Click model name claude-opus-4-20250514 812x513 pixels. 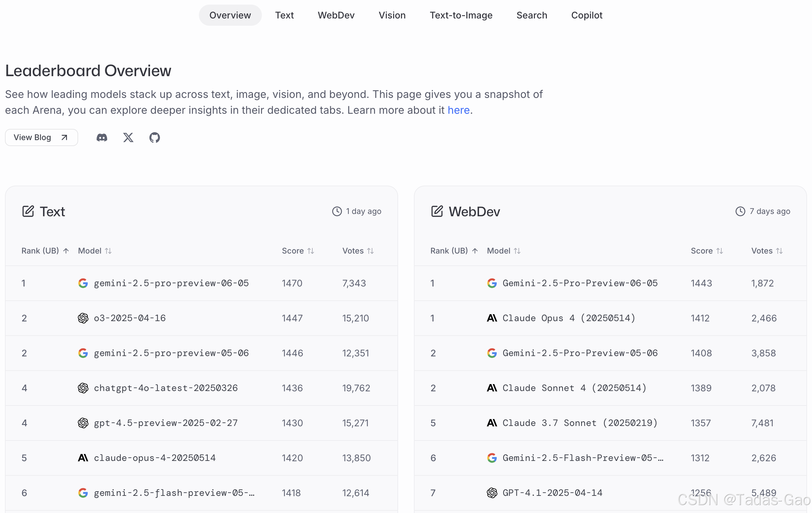(155, 458)
